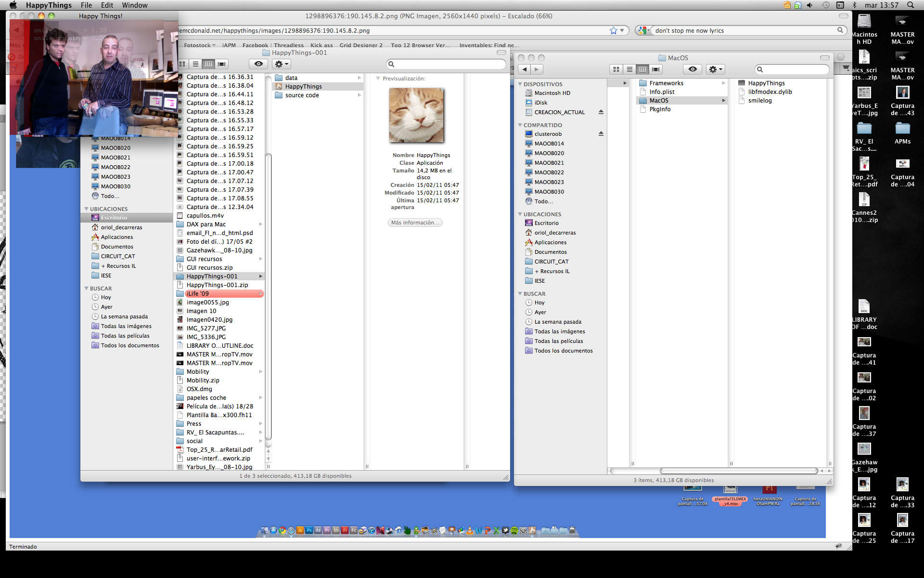Click the Más información button
Image resolution: width=924 pixels, height=578 pixels.
coord(415,223)
